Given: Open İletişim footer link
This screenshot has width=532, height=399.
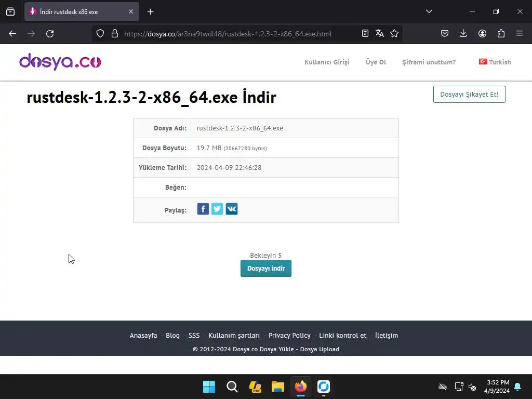Looking at the screenshot, I should click(x=387, y=335).
